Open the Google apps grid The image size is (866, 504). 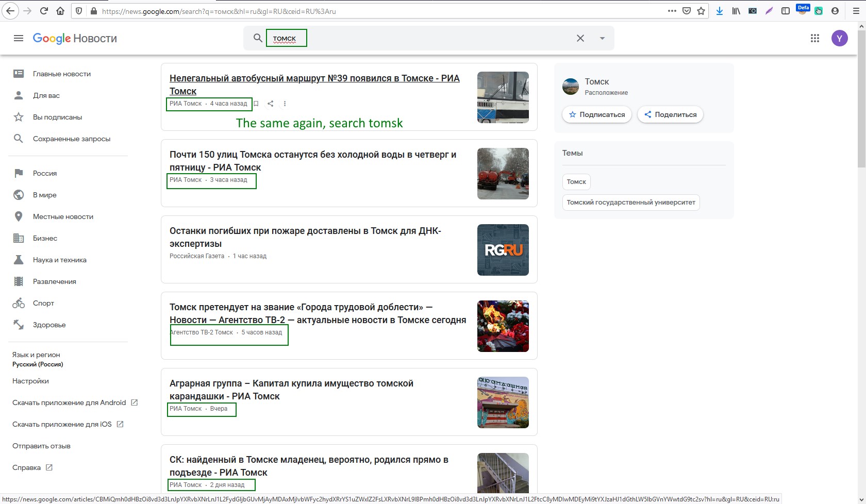815,38
